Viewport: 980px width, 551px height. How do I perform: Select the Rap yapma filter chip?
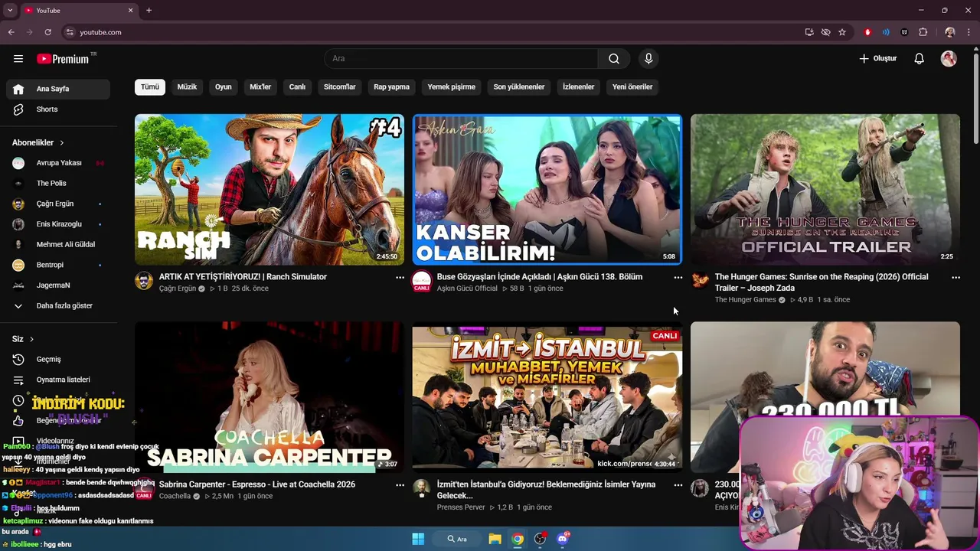point(392,87)
